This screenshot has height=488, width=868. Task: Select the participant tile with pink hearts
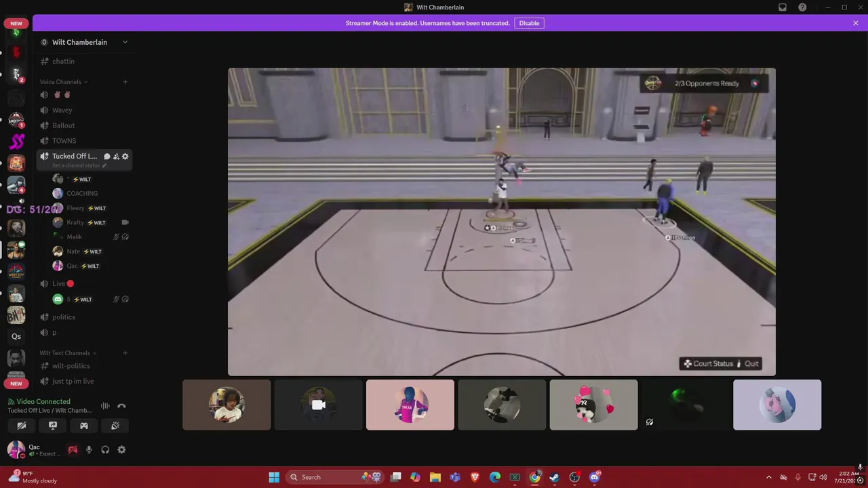(593, 405)
